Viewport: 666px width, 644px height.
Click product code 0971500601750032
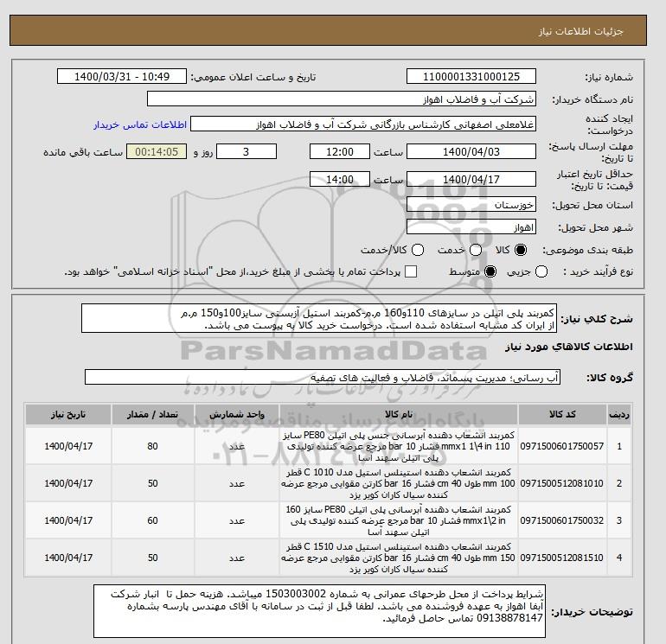(x=562, y=520)
